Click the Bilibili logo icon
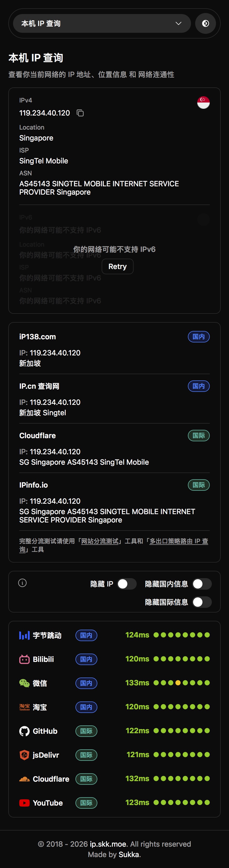The image size is (229, 868). coord(24,659)
